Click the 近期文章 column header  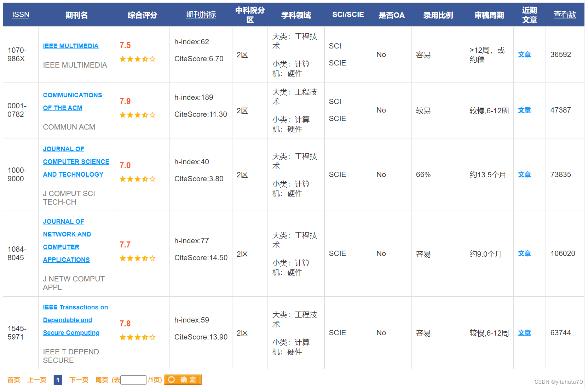coord(529,15)
